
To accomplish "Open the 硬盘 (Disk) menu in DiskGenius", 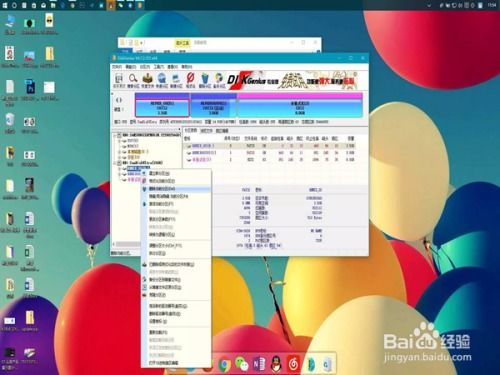I will pos(130,67).
